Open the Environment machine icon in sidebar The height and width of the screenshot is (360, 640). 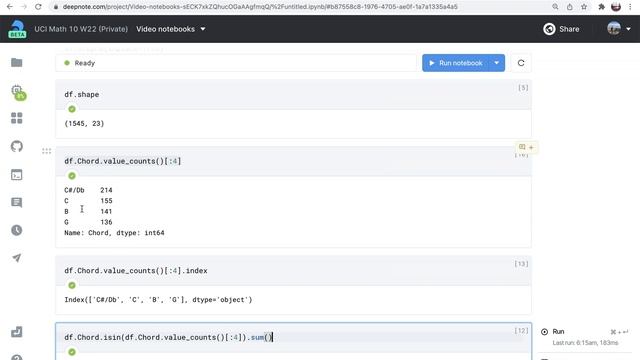click(x=18, y=92)
